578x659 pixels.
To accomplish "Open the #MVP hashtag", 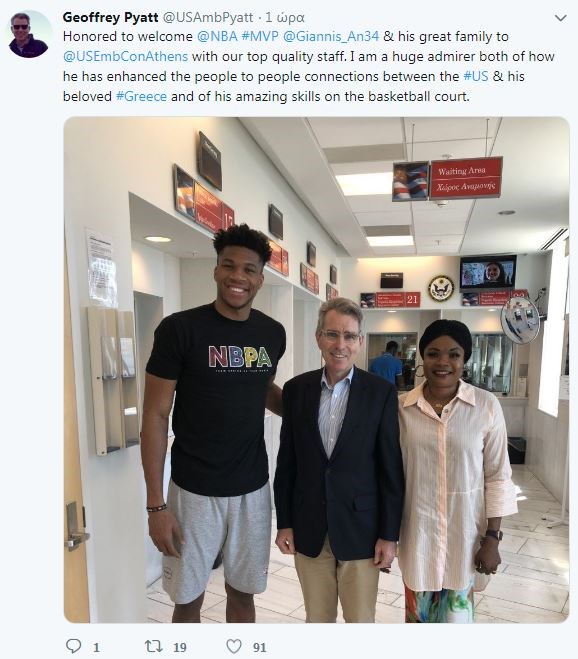I will (260, 37).
